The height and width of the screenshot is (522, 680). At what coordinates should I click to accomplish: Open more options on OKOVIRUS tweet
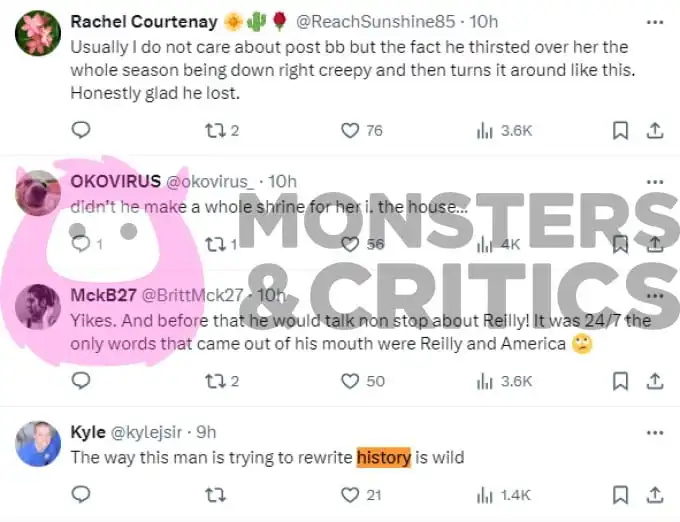pyautogui.click(x=655, y=182)
